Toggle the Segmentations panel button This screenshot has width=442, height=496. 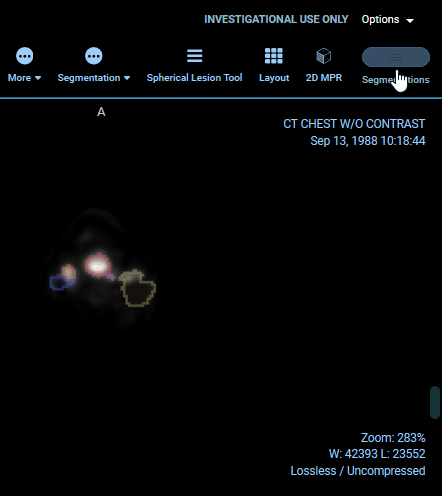[396, 57]
